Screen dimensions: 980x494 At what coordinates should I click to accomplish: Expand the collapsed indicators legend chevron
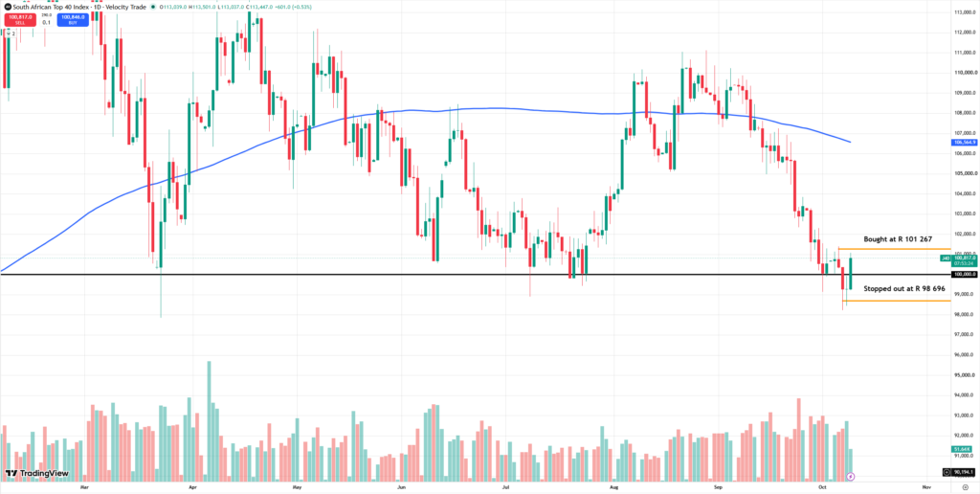click(9, 34)
